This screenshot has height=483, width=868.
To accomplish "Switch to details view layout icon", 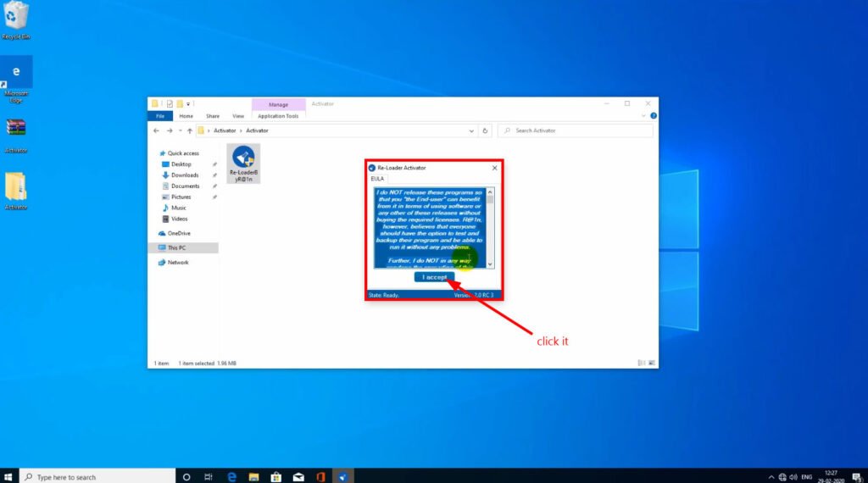I will pyautogui.click(x=642, y=363).
